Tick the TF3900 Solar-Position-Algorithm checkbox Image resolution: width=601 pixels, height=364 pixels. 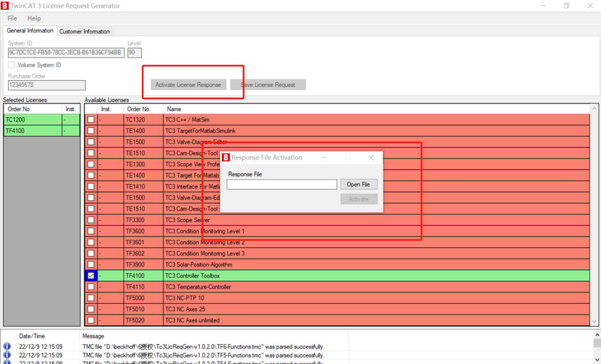pyautogui.click(x=91, y=265)
